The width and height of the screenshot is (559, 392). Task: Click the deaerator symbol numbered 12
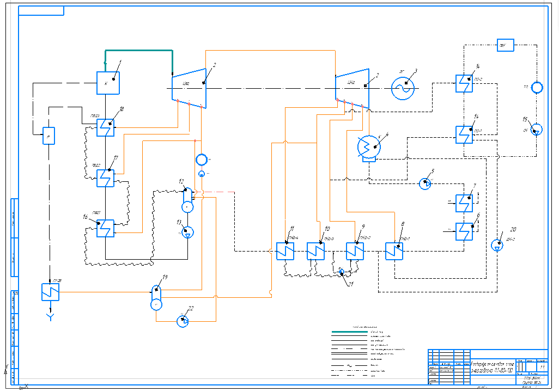(x=187, y=200)
